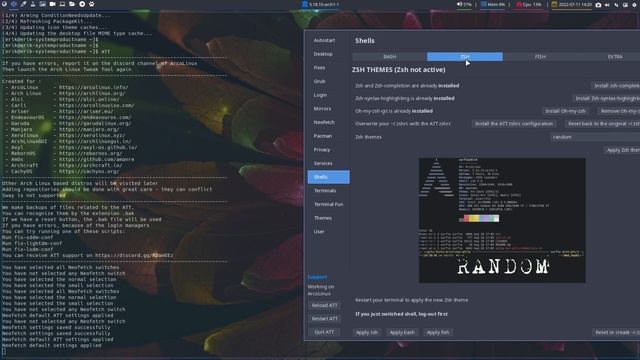Click the archlinux.org URL in the terminal
Image resolution: width=640 pixels, height=360 pixels.
tap(92, 93)
